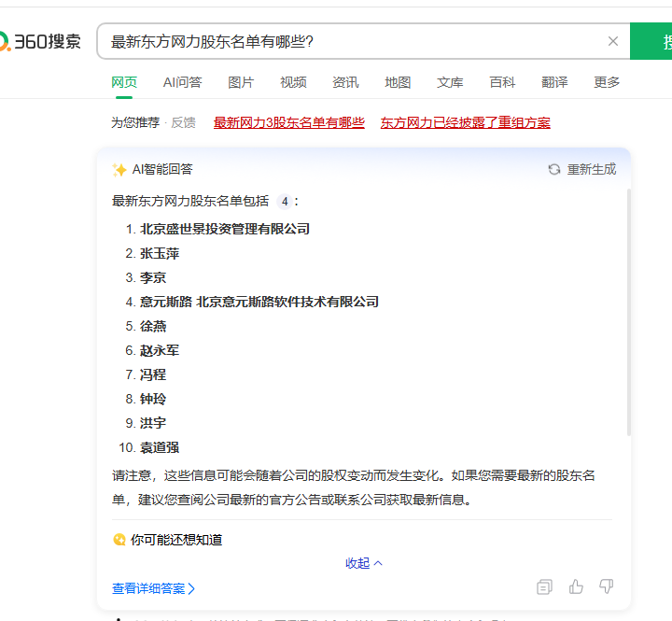
Task: Switch to the 资讯 tab
Action: pyautogui.click(x=345, y=82)
